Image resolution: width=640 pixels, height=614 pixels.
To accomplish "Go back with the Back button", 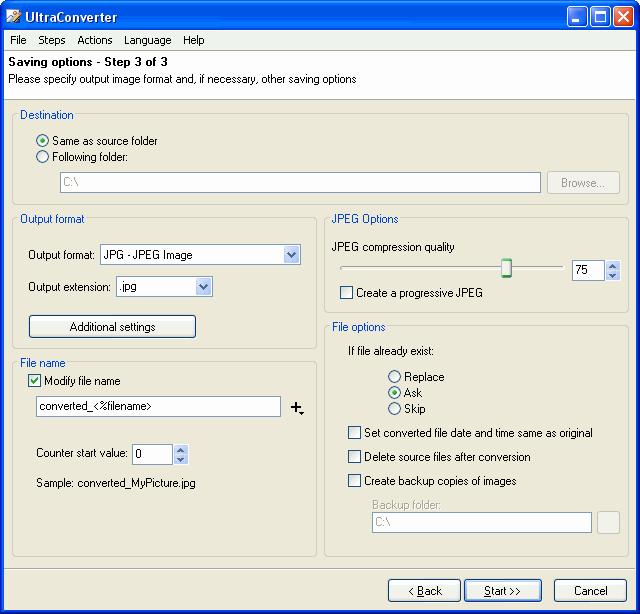I will pyautogui.click(x=424, y=591).
